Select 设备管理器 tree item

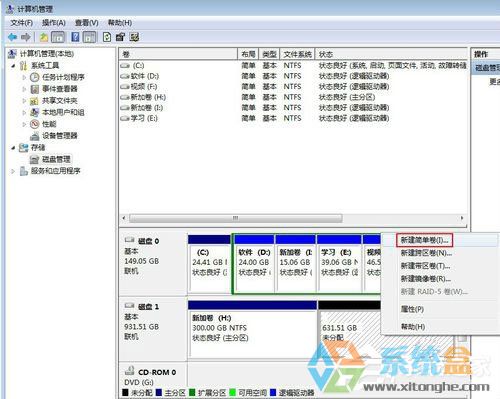click(x=60, y=136)
